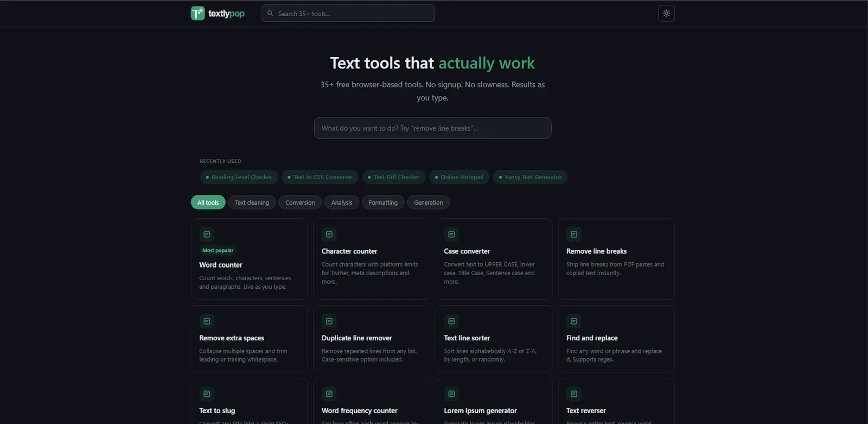
Task: Focus the Search 35+ tools field
Action: click(x=348, y=14)
